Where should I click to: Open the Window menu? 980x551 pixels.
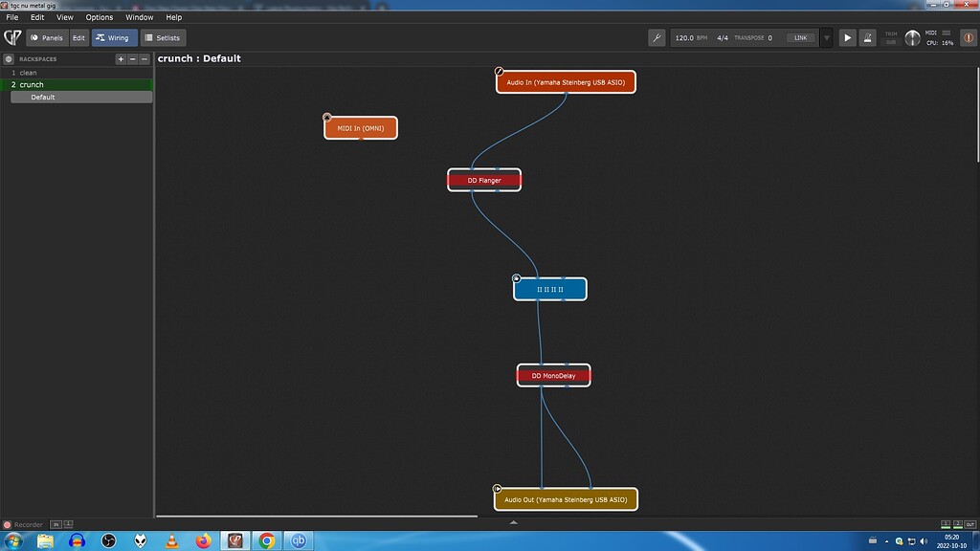[x=139, y=17]
